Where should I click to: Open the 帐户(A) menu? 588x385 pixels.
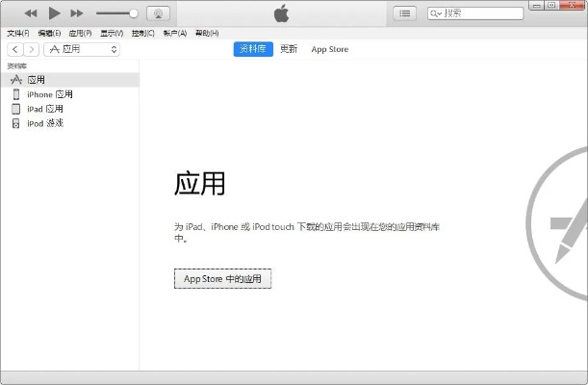tap(175, 34)
